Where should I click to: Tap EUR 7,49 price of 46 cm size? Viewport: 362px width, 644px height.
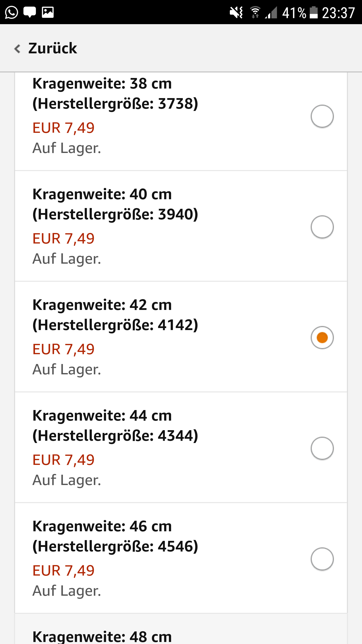coord(64,570)
